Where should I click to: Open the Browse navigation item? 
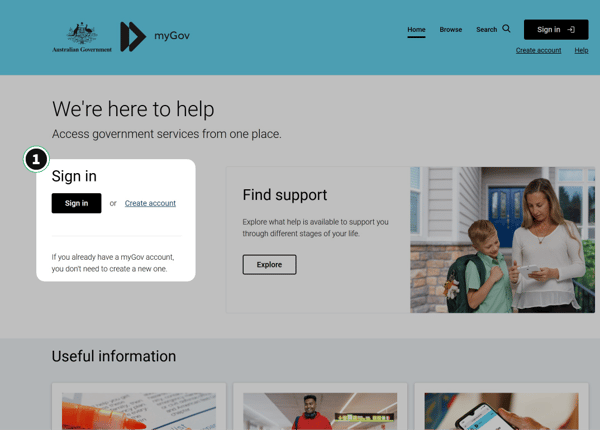451,29
